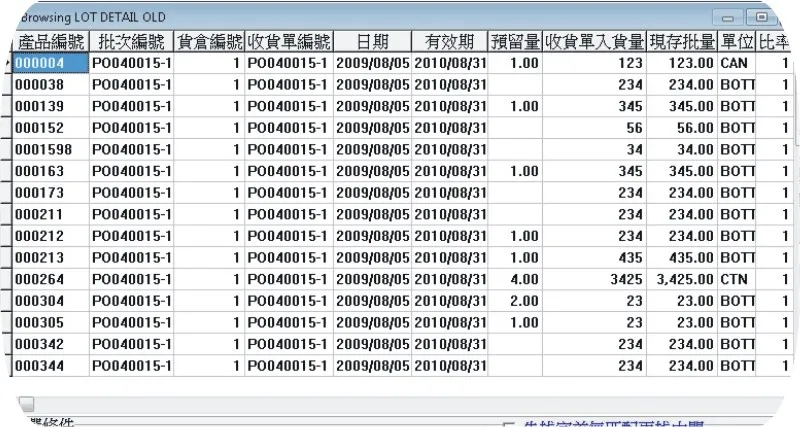Click the reserved quantity 2.00 cell

point(515,302)
